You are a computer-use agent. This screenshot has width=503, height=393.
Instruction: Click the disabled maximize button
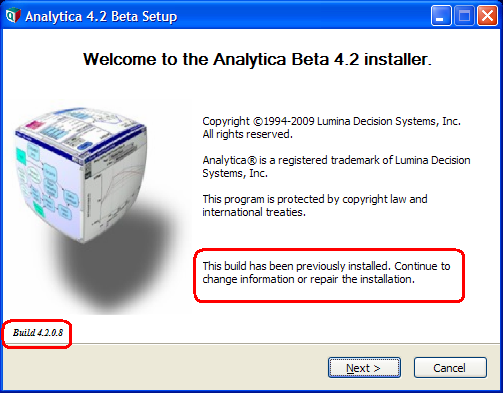[x=464, y=15]
